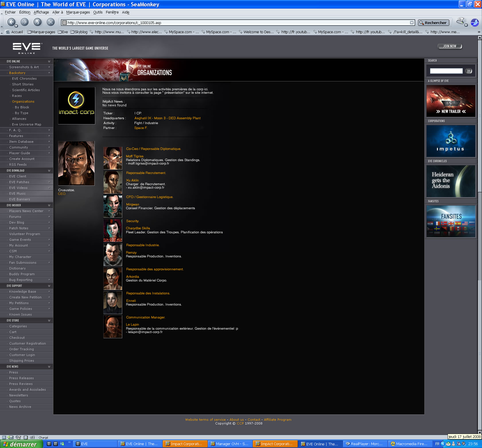Open the Windows Start button

tap(22, 444)
